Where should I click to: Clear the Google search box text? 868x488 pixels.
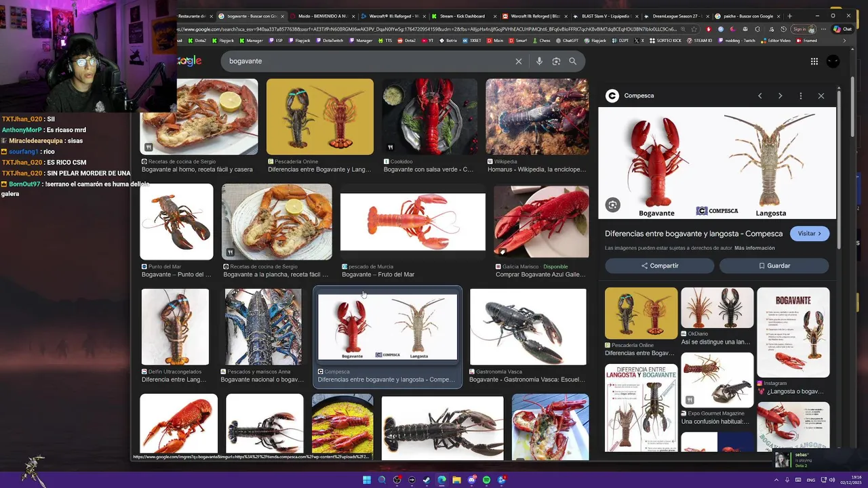tap(519, 61)
